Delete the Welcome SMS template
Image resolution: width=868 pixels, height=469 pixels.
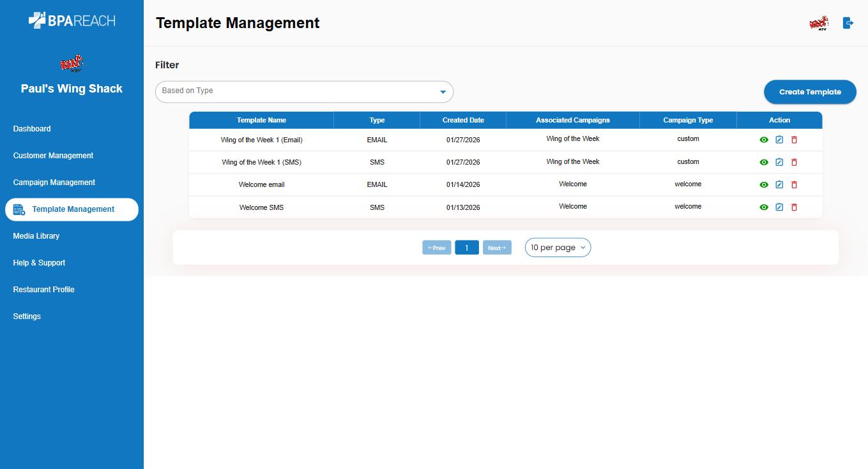[x=794, y=207]
